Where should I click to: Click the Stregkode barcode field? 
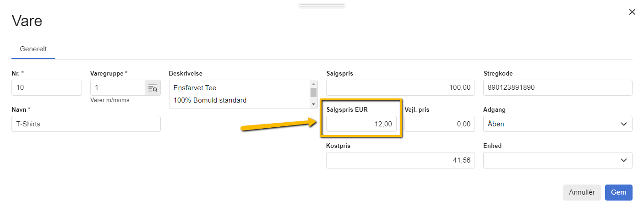[x=557, y=88]
